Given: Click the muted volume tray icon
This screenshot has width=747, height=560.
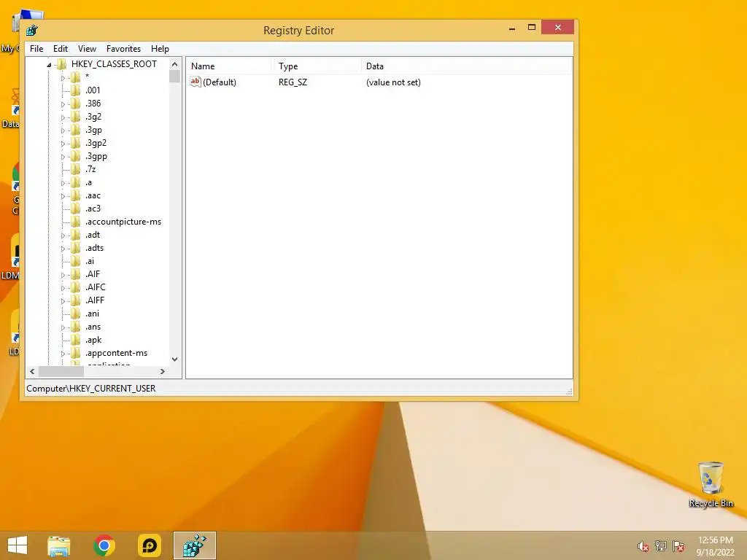Looking at the screenshot, I should 643,546.
